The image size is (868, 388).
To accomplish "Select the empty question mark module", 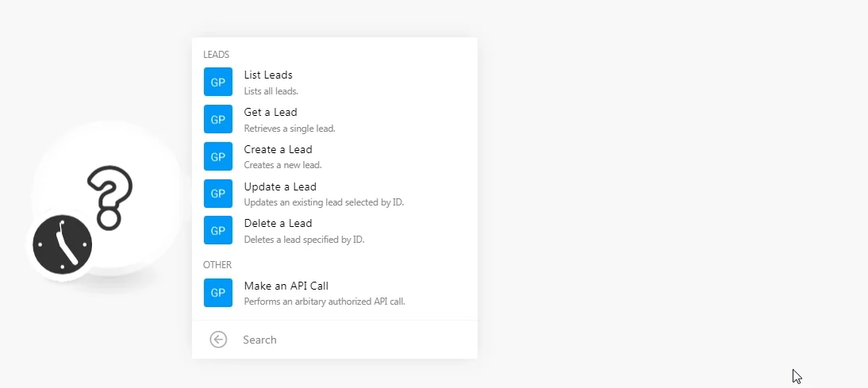I will (x=109, y=197).
